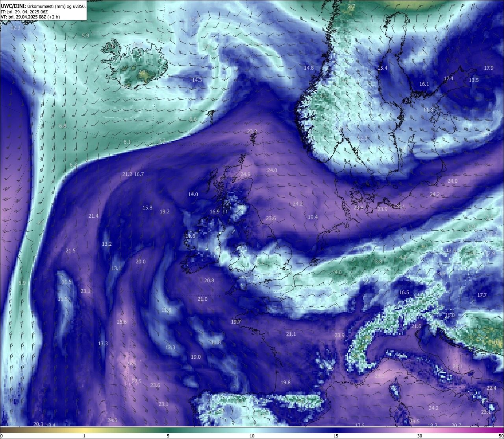Click the '20.3' value at the bottom edge
Viewport: 504px width, 439px height.
point(38,424)
